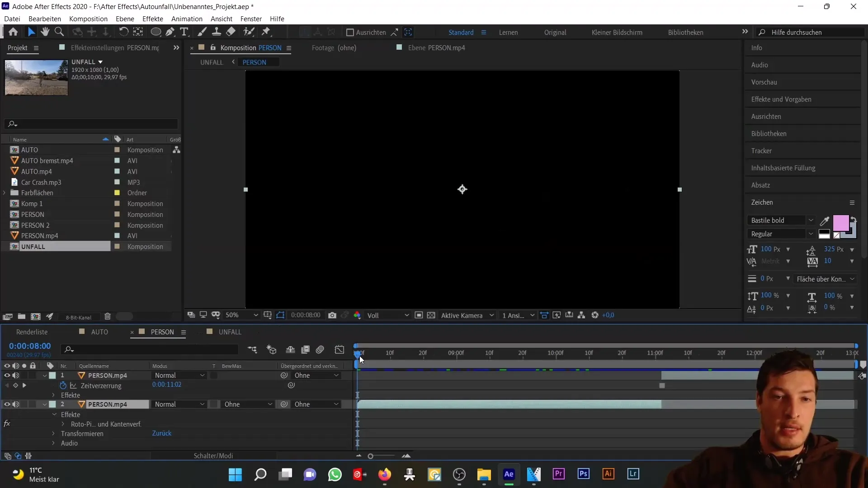This screenshot has width=868, height=488.
Task: Select the Ellipse shape tool
Action: [156, 32]
